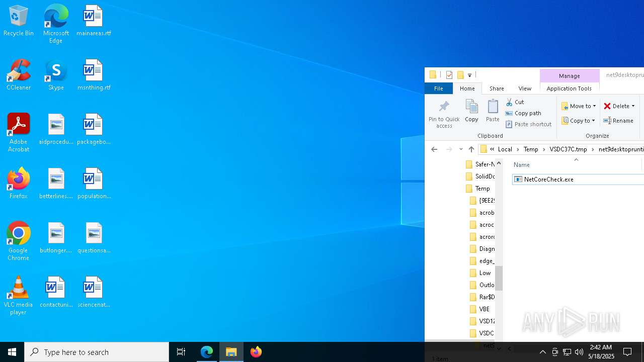Viewport: 644px width, 362px height.
Task: Select the contactuni... document on the desktop
Action: [x=56, y=293]
